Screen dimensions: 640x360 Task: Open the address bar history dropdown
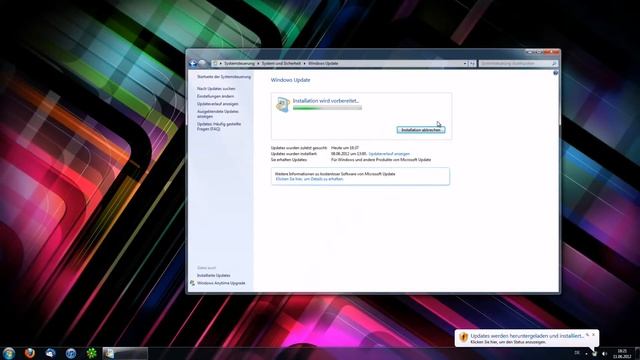(464, 64)
